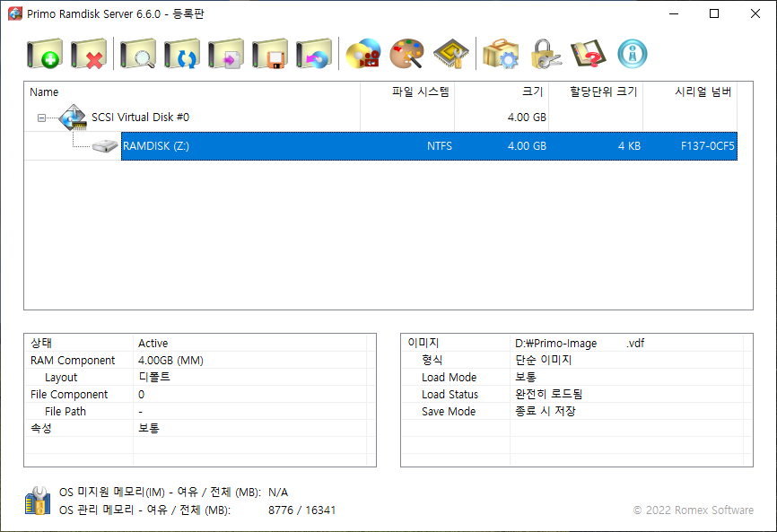Click the 4.00 GB size in SCSI row
The image size is (777, 532).
pyautogui.click(x=527, y=118)
